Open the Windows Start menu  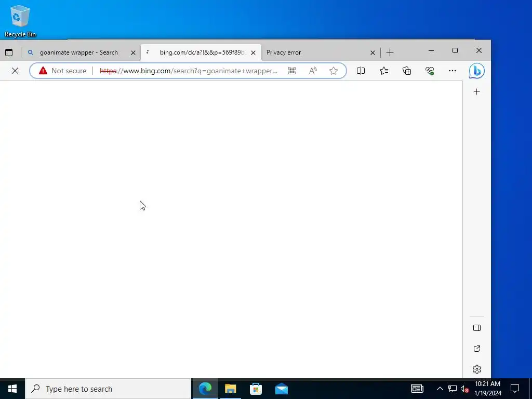(x=12, y=389)
